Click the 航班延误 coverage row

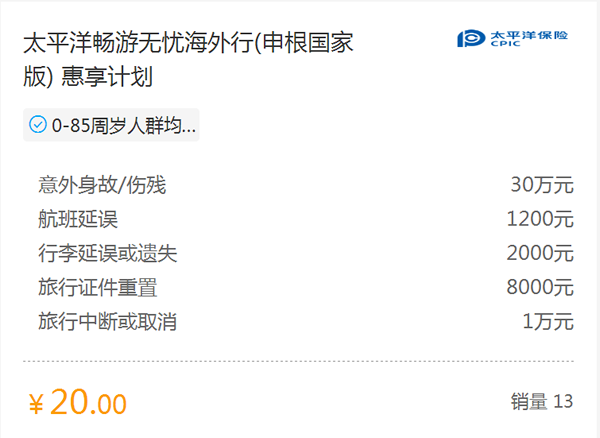tap(306, 219)
